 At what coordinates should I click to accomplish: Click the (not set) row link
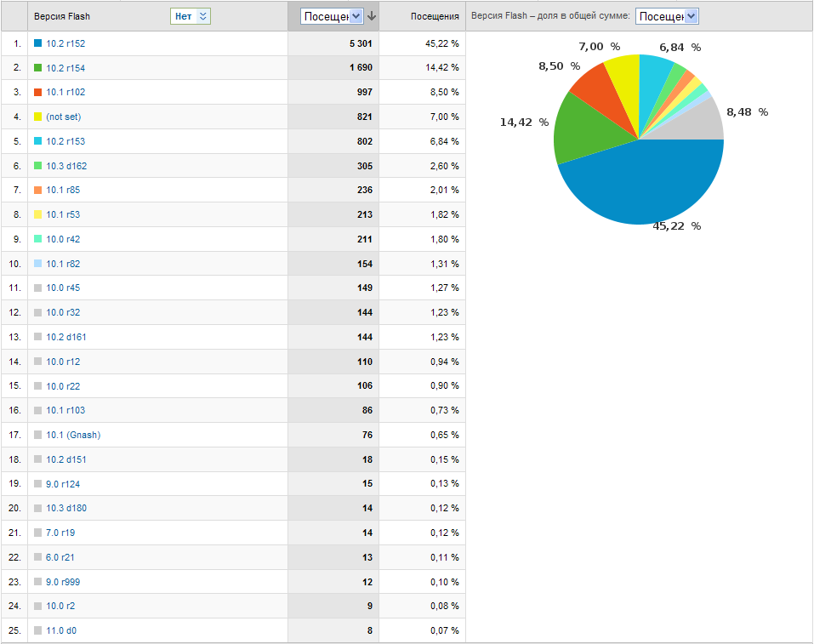(x=64, y=117)
